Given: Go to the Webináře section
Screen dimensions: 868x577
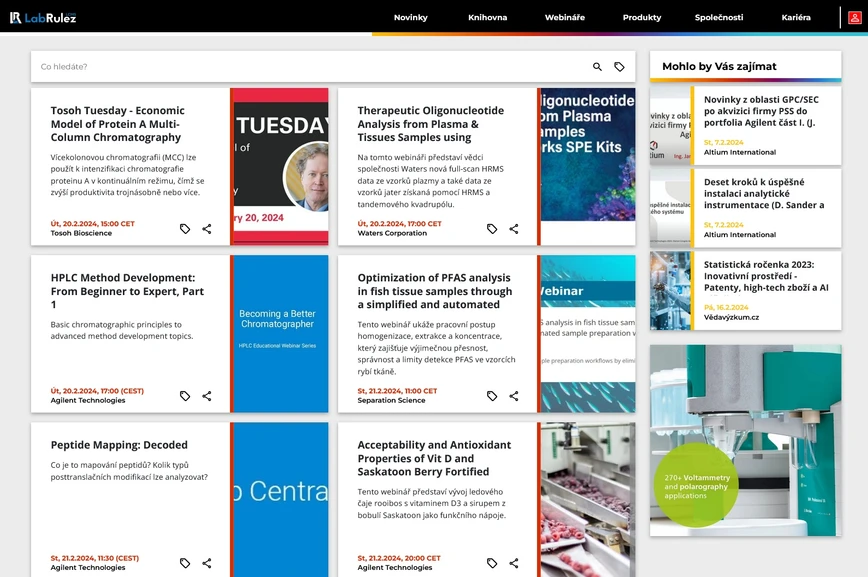Looking at the screenshot, I should 565,17.
